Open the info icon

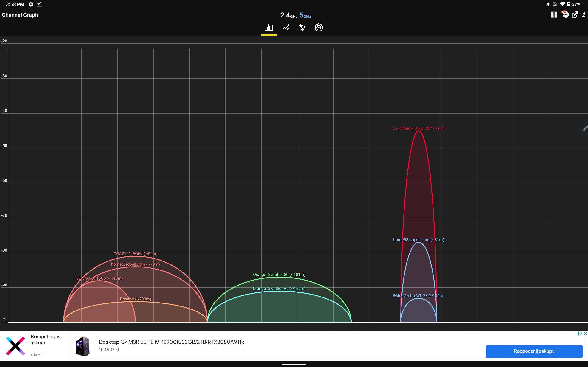584,15
